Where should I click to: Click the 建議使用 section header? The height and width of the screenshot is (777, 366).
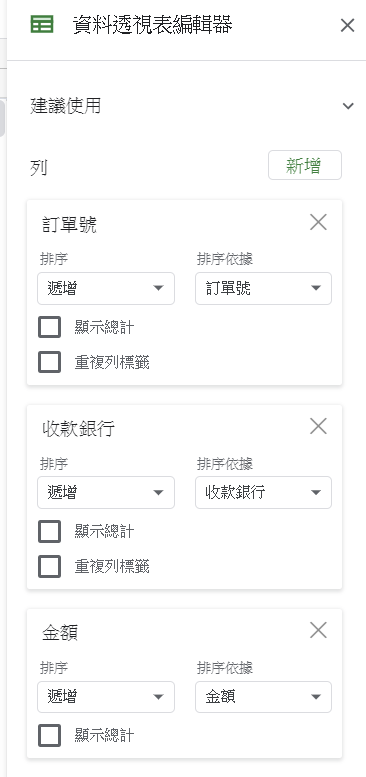[x=66, y=106]
